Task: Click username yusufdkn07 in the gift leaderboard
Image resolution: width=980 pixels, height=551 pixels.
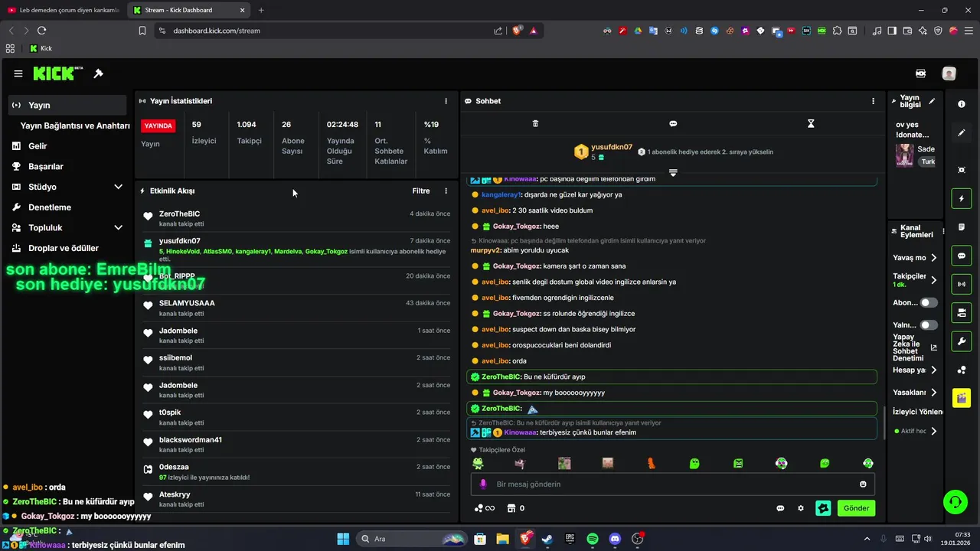Action: [x=612, y=147]
